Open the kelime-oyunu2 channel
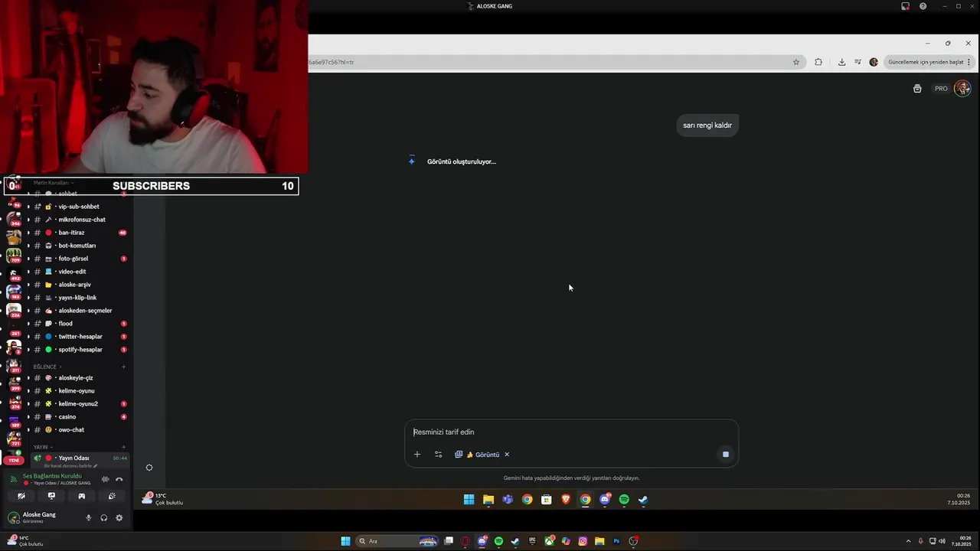 point(80,404)
